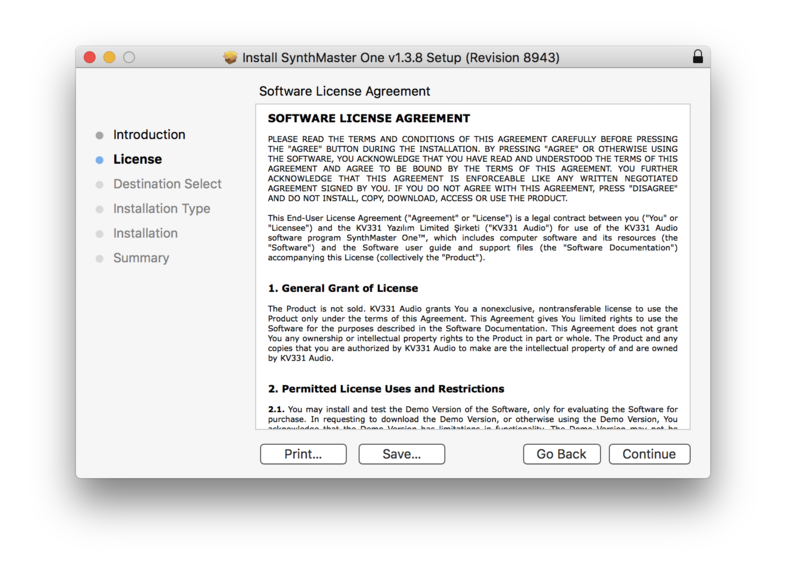Click the Summary step bullet

coord(99,259)
